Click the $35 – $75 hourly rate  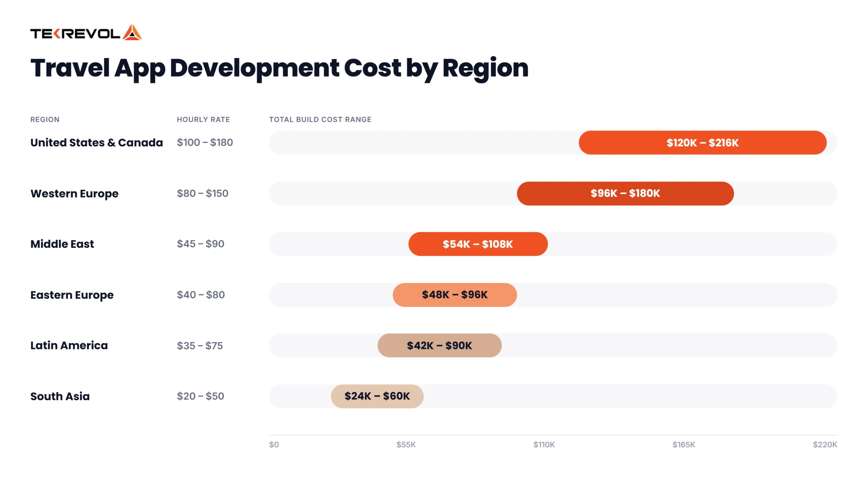200,345
